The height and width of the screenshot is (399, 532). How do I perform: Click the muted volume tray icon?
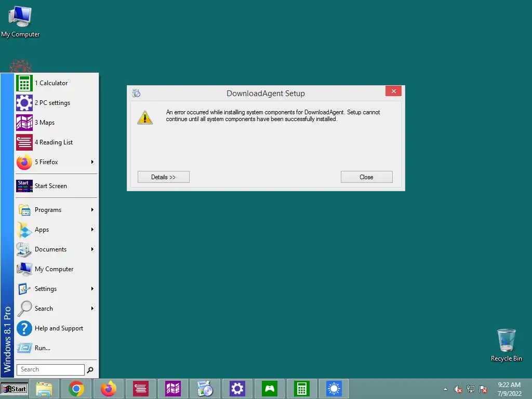pos(458,389)
